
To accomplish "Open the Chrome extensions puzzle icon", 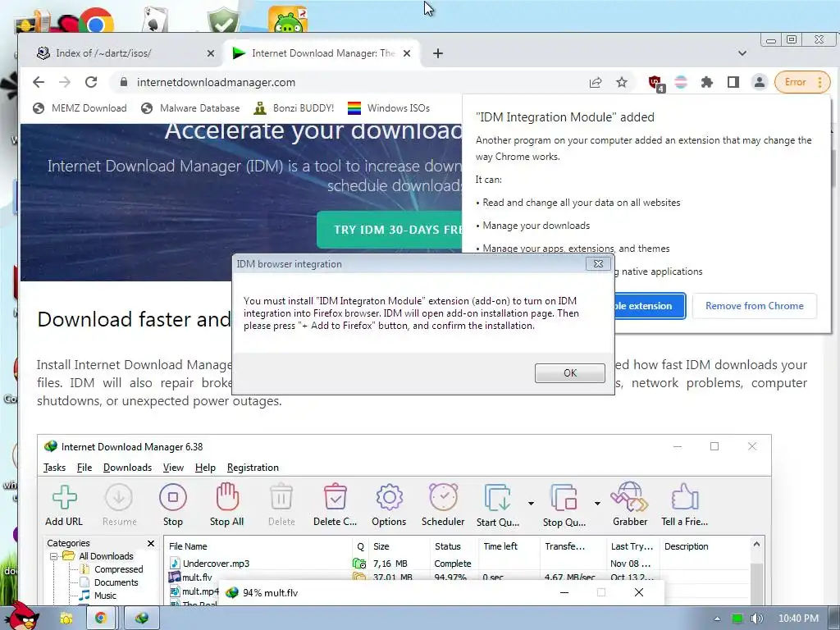I will pos(707,82).
